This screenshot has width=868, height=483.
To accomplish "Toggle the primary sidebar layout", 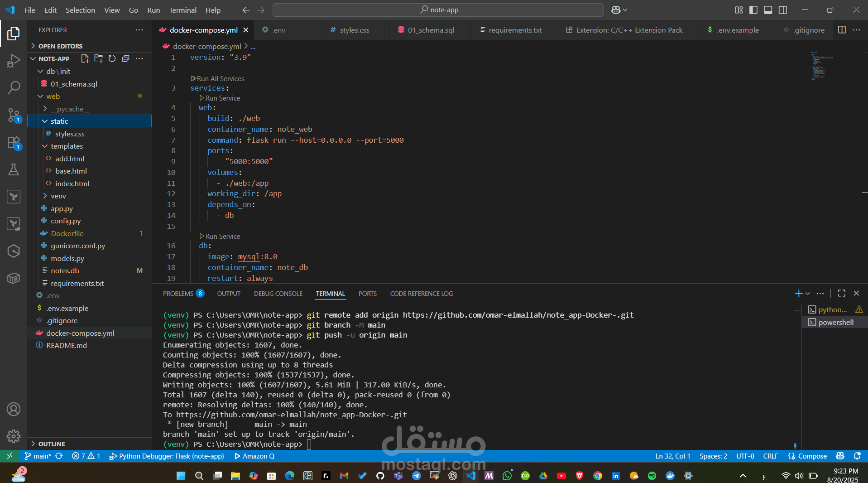I will pos(753,10).
